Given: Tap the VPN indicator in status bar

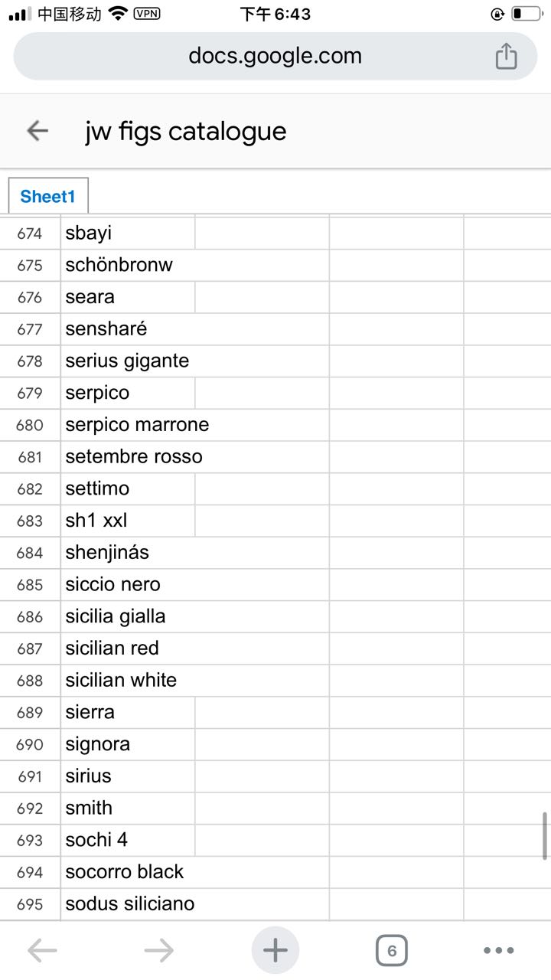Looking at the screenshot, I should tap(147, 14).
